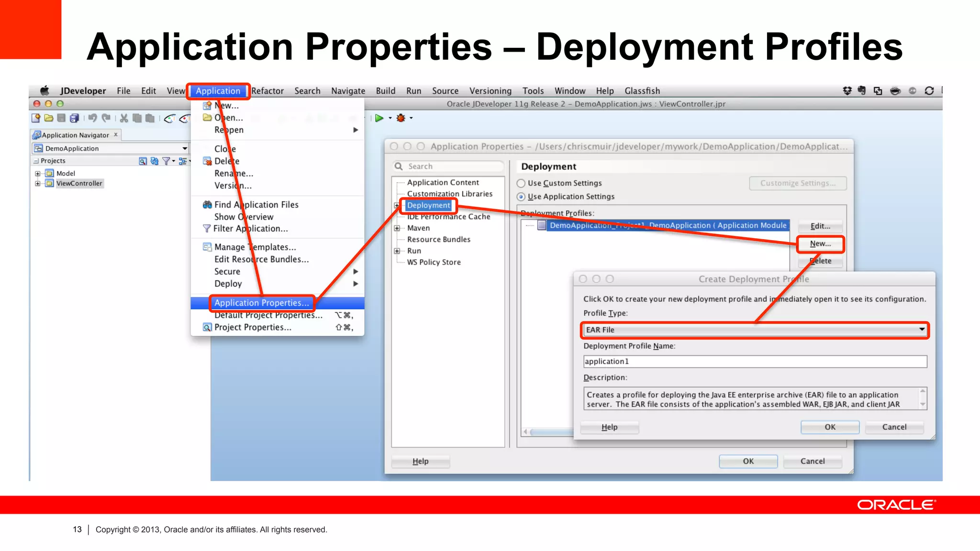
Task: Collapse the Projects panel section
Action: [36, 161]
